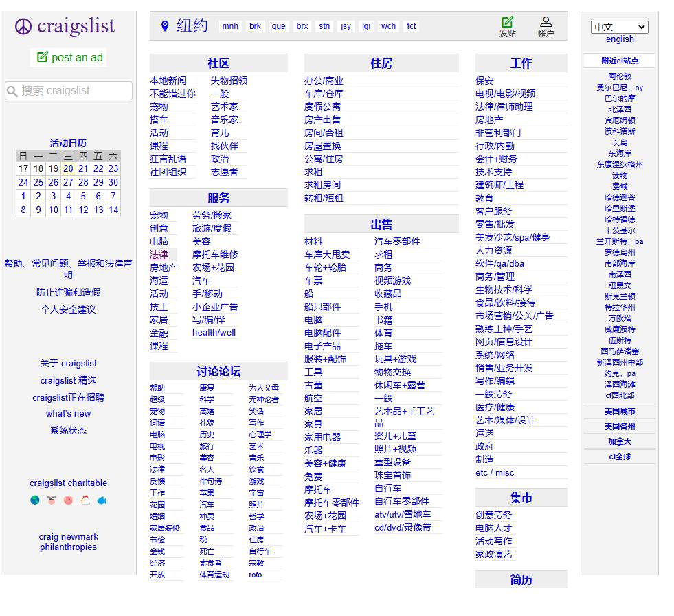
Task: Click the location pin icon beside 纽约
Action: tap(165, 26)
